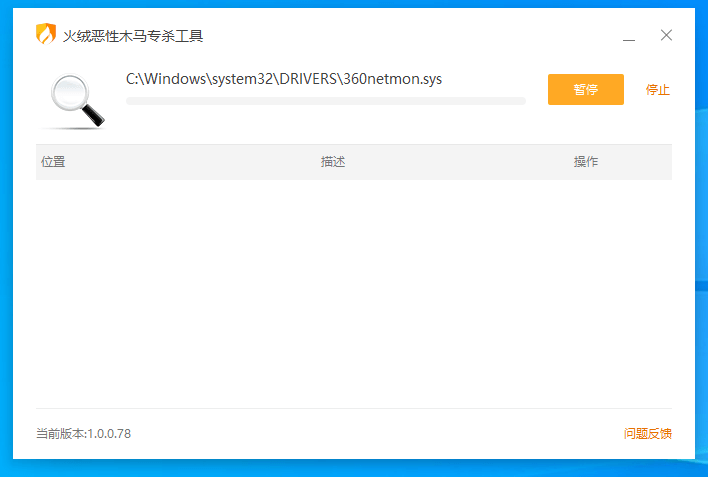Click the magnifying glass scan icon
Viewport: 708px width, 477px height.
coord(77,99)
